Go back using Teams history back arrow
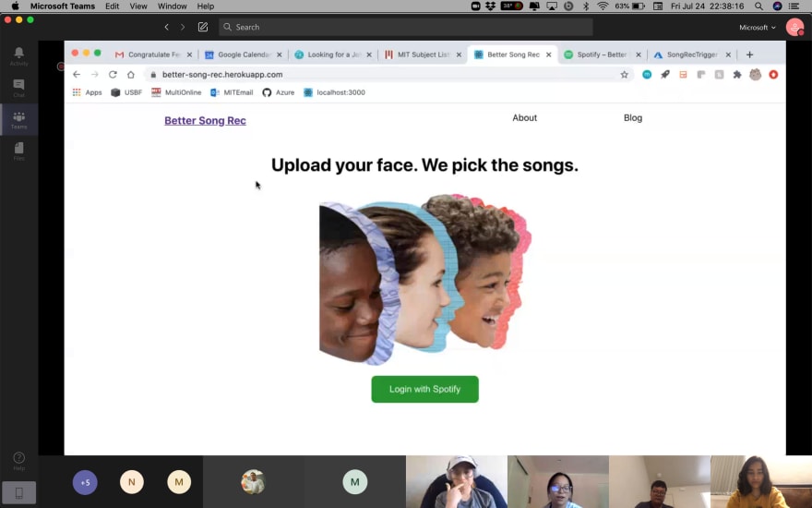 tap(167, 27)
